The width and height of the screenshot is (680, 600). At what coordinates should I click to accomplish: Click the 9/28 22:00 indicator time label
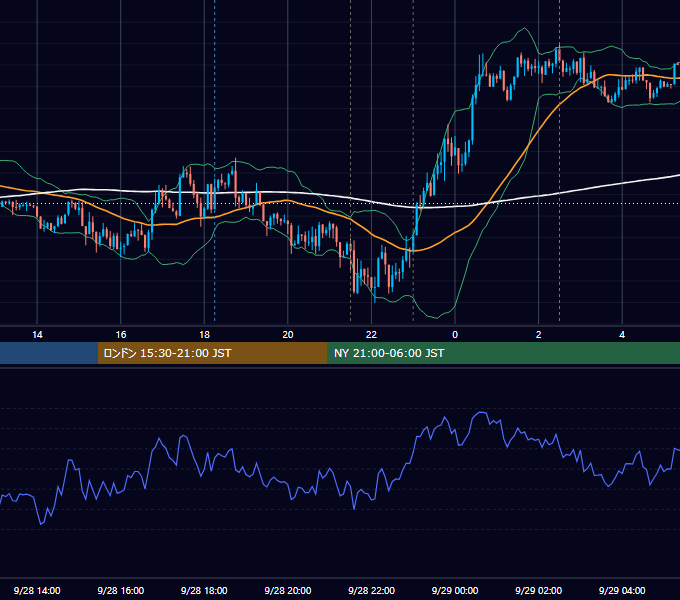(372, 590)
